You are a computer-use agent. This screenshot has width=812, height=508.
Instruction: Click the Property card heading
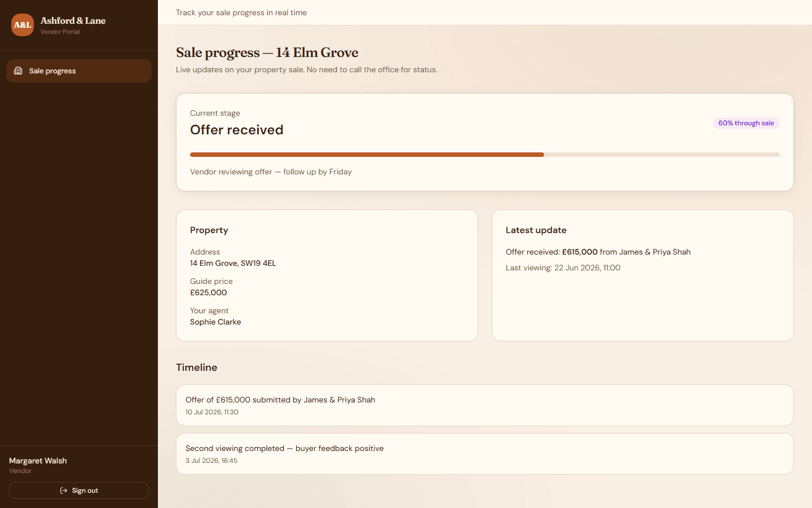[209, 230]
